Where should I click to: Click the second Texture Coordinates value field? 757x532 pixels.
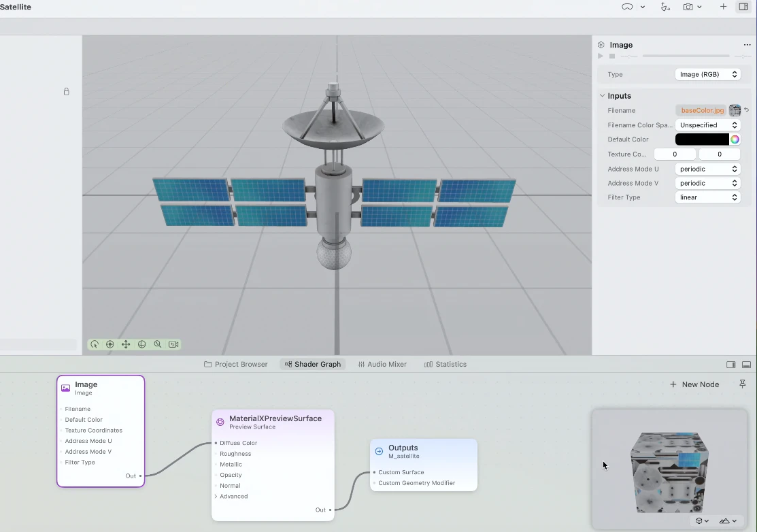[x=720, y=154]
